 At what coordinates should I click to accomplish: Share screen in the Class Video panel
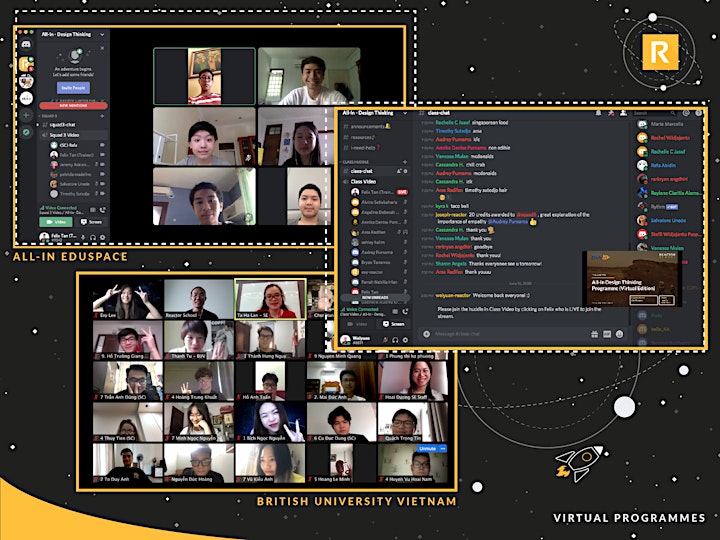click(394, 324)
